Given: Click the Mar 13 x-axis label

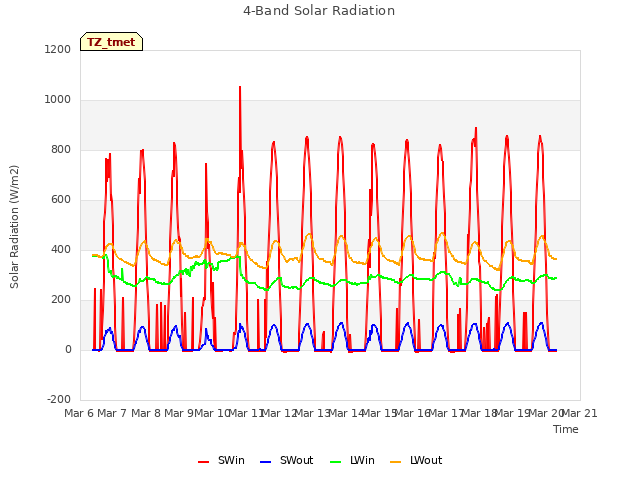Looking at the screenshot, I should click(313, 413).
